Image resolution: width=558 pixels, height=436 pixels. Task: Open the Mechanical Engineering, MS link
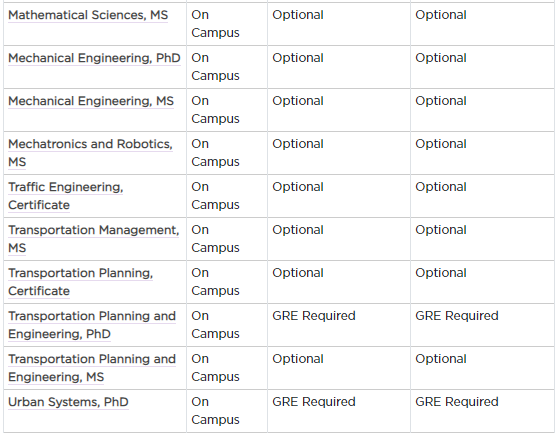(91, 101)
